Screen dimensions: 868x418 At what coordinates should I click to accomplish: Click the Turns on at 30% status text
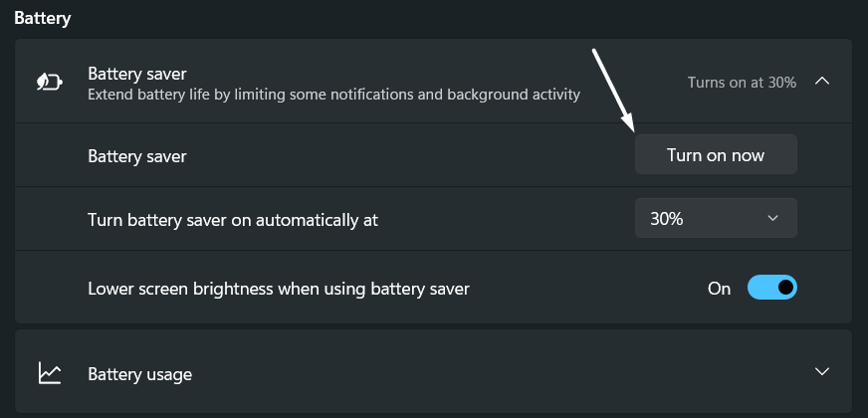742,83
